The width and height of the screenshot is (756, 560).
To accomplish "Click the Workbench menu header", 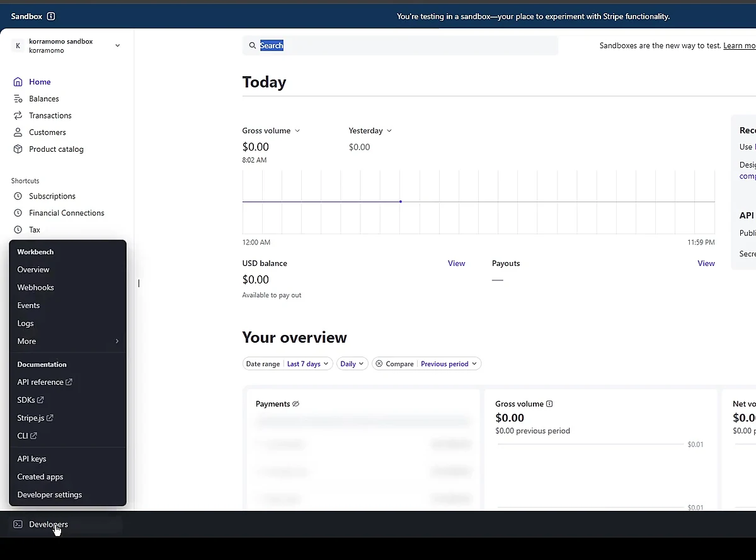I will click(35, 251).
